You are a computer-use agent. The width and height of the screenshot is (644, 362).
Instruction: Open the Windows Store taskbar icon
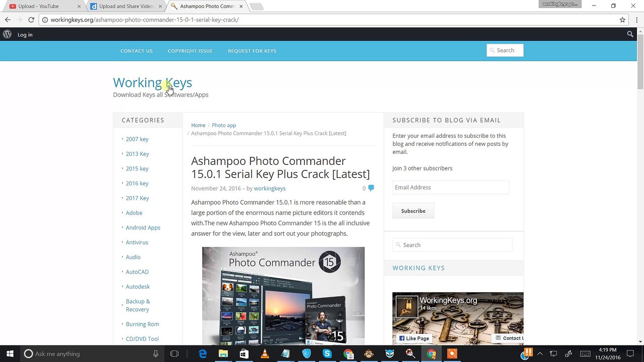[244, 353]
